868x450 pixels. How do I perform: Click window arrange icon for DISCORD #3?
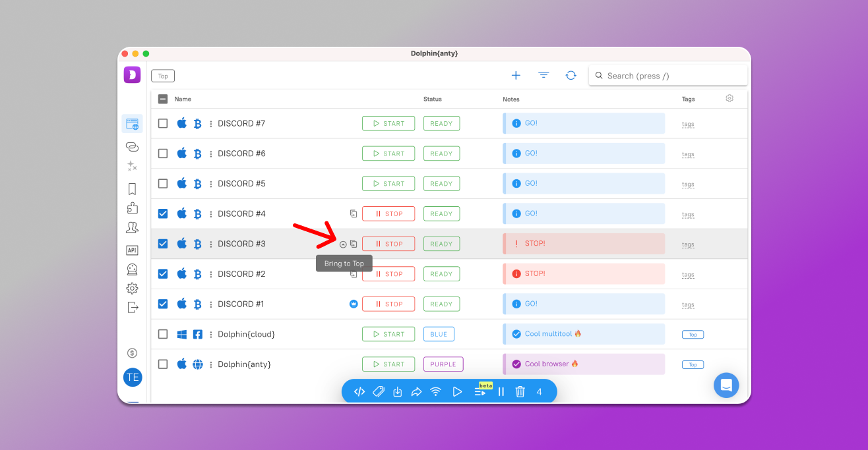[x=354, y=244]
